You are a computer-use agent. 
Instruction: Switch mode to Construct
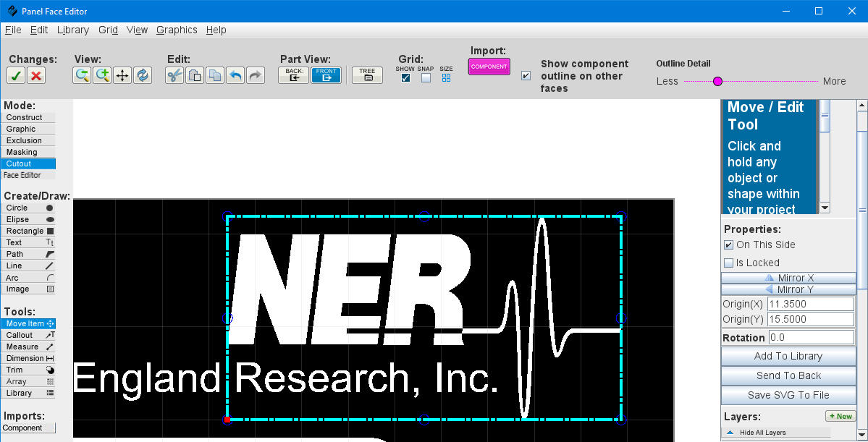(28, 118)
